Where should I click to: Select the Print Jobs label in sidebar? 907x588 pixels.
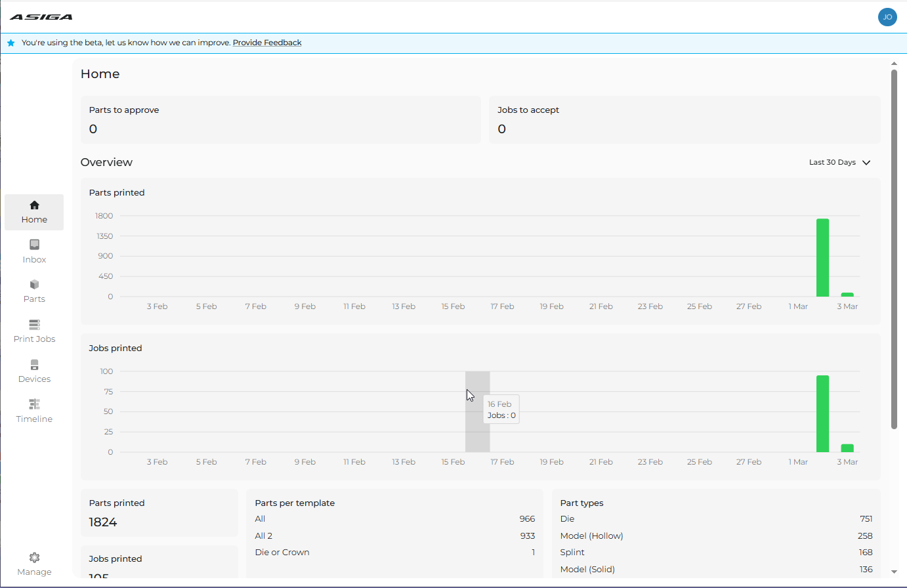click(34, 339)
